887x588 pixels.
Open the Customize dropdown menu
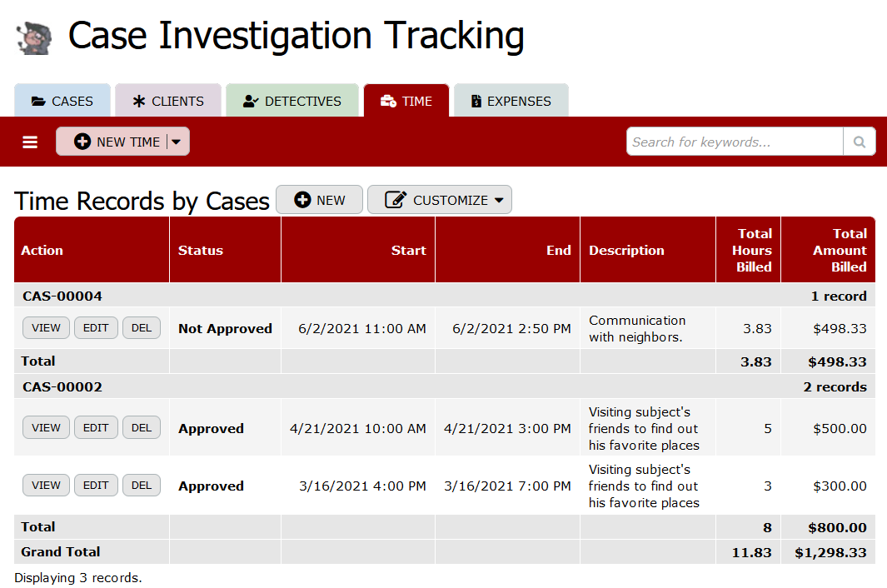[x=440, y=200]
